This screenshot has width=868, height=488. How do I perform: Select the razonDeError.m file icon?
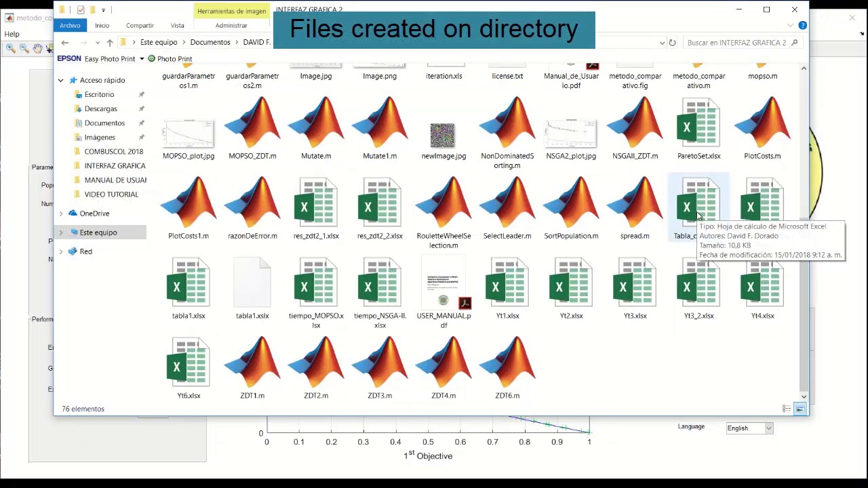252,202
